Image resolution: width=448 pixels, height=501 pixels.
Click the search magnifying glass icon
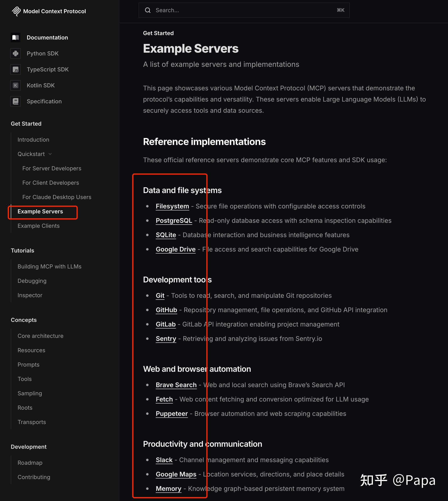click(x=148, y=10)
